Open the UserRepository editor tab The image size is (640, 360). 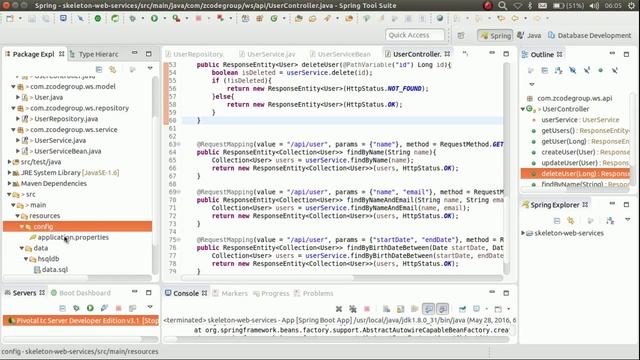click(x=194, y=54)
